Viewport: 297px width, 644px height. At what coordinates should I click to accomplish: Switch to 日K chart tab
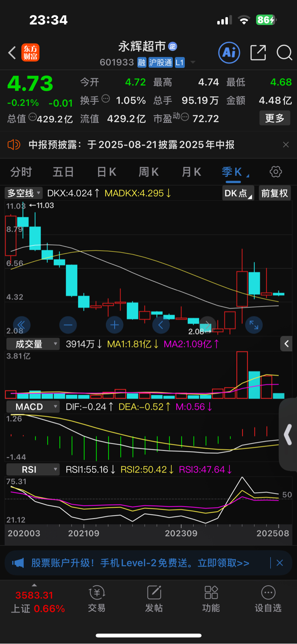click(x=106, y=172)
